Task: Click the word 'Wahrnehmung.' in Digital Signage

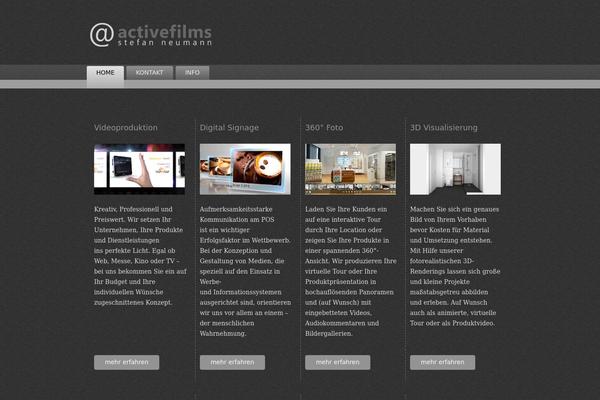Action: pos(222,333)
